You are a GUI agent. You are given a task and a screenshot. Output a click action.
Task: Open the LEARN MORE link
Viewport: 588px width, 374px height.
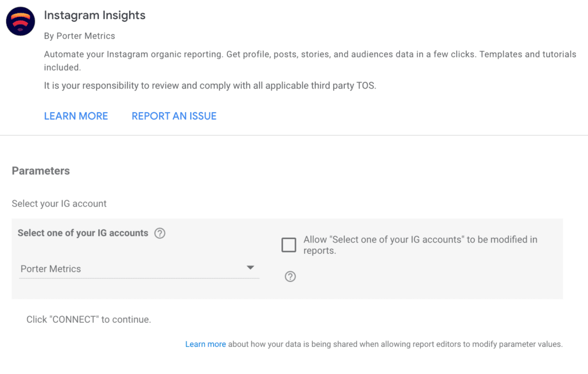76,115
